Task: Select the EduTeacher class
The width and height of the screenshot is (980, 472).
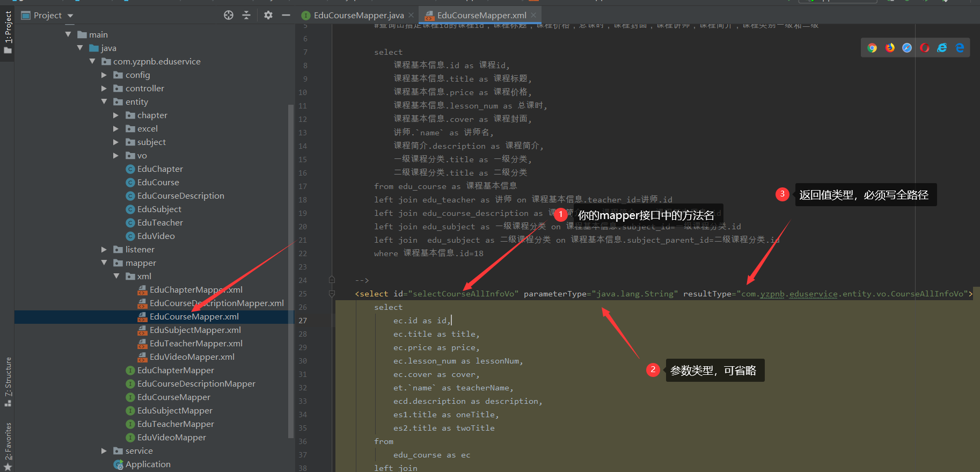Action: click(x=160, y=222)
